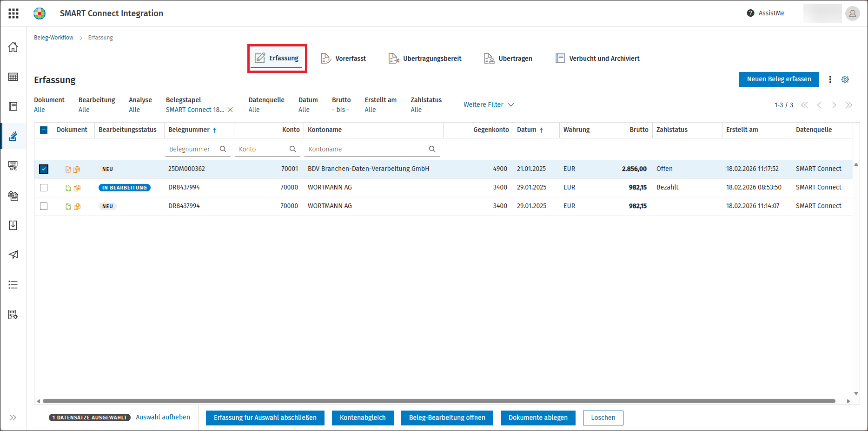This screenshot has height=431, width=868.
Task: Switch to the Übertragen tab
Action: point(508,59)
